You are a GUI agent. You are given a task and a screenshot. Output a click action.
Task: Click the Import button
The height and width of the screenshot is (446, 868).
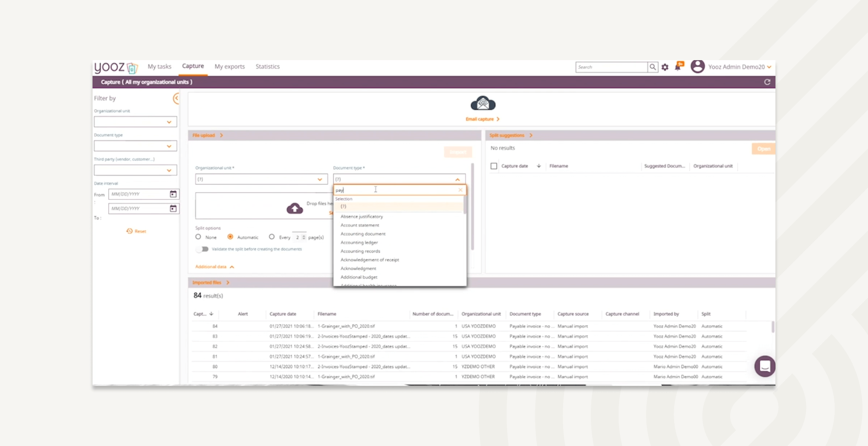click(x=458, y=152)
